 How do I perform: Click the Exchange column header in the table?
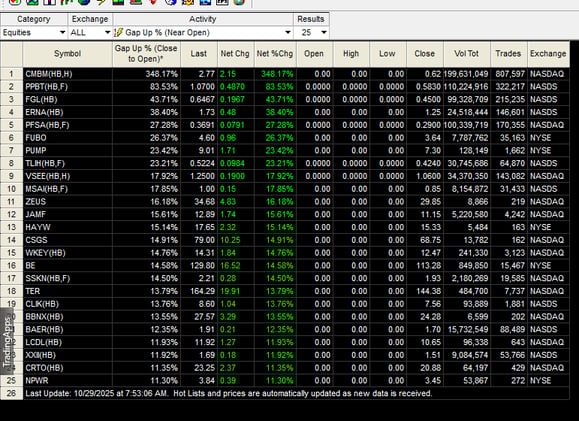point(548,54)
